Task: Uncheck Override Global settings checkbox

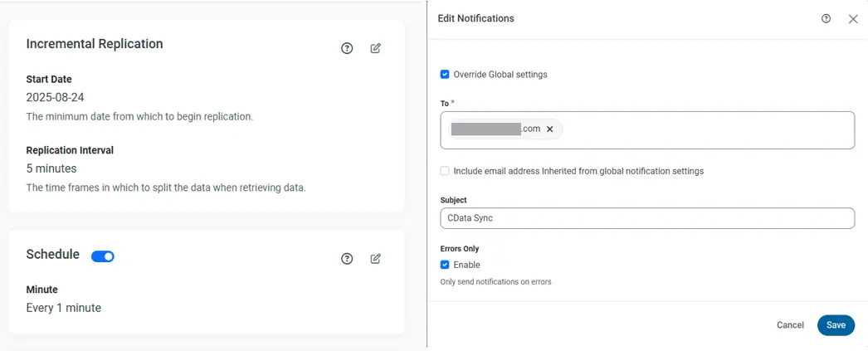Action: point(445,75)
